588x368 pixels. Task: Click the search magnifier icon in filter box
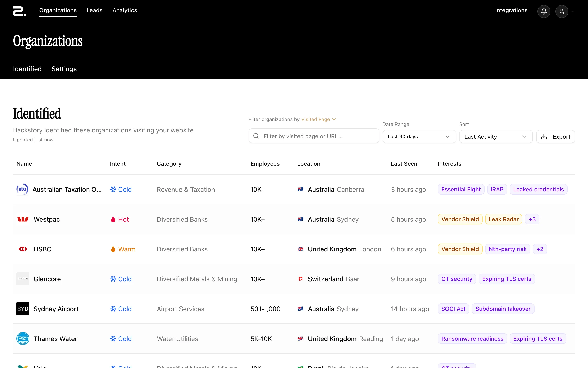pos(256,136)
